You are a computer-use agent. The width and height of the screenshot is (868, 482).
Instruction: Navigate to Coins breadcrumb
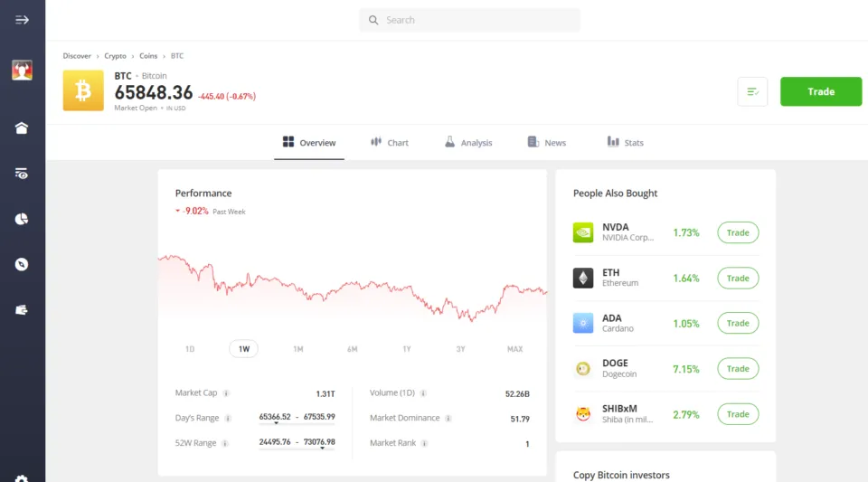tap(148, 56)
